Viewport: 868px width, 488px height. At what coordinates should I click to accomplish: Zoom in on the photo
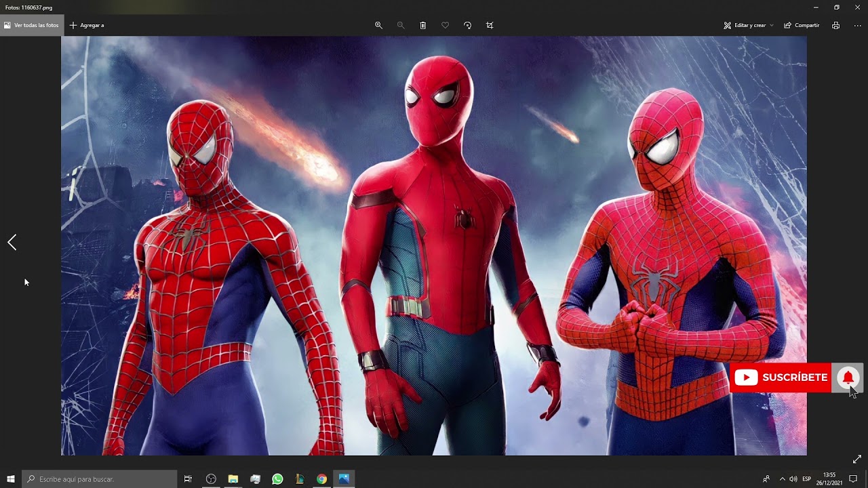(378, 25)
